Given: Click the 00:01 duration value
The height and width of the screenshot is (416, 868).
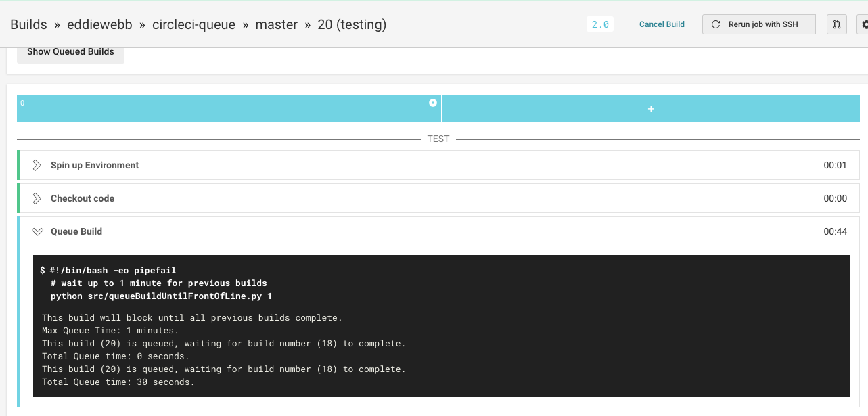Looking at the screenshot, I should pos(835,165).
